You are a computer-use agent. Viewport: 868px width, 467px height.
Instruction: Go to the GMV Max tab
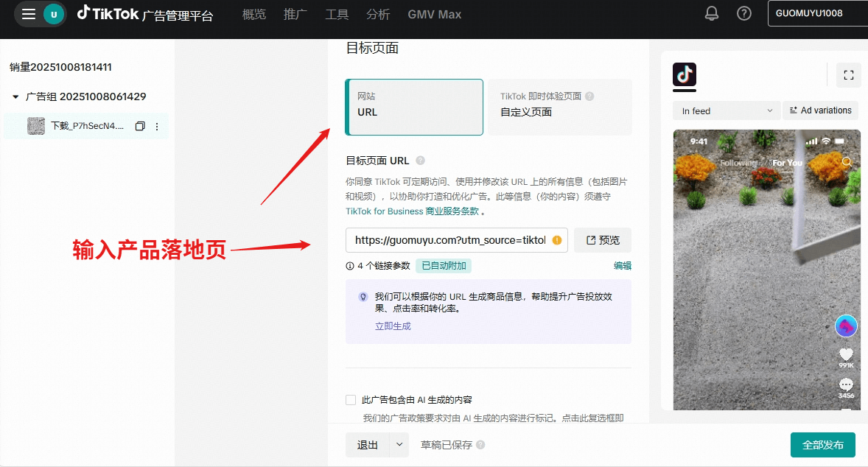(x=435, y=14)
